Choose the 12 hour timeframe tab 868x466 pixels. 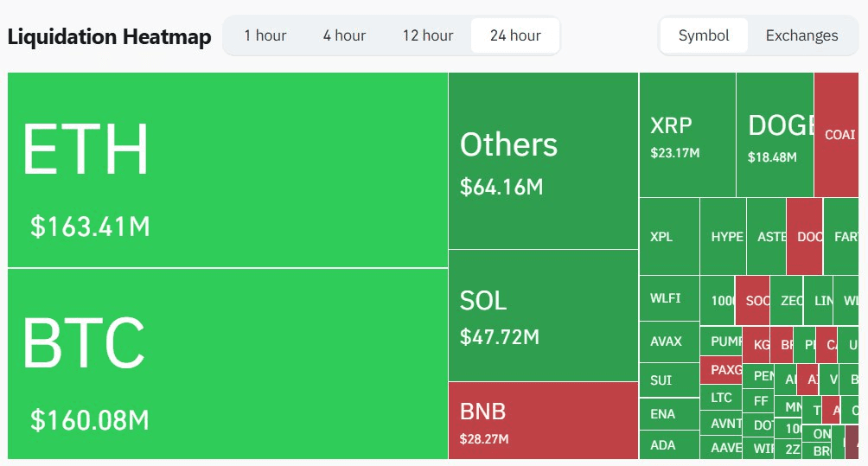(x=427, y=35)
